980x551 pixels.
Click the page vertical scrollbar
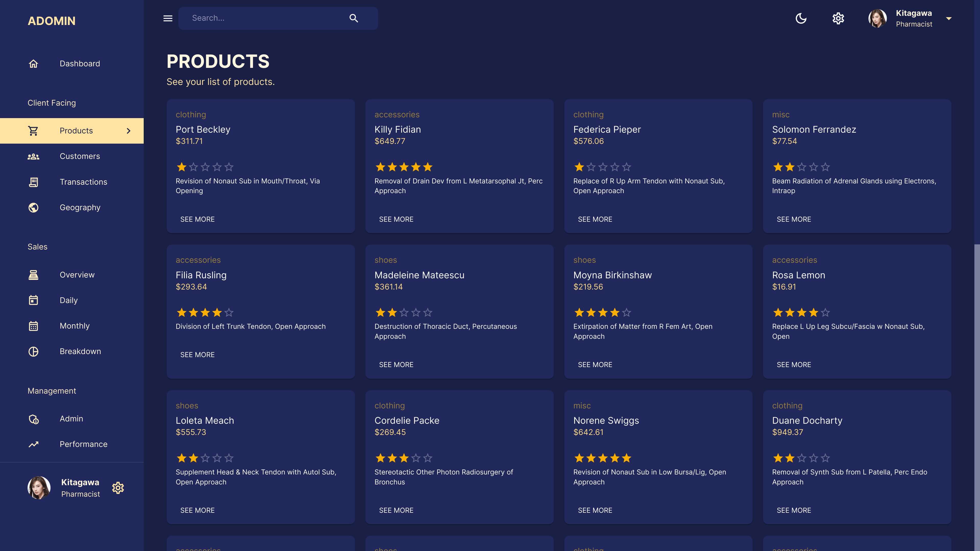977,397
